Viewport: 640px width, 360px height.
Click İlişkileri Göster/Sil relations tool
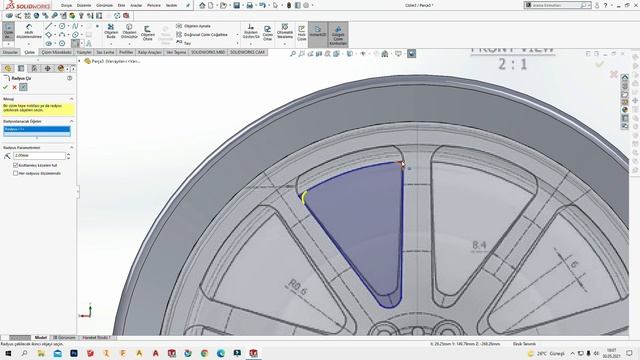coord(251,31)
